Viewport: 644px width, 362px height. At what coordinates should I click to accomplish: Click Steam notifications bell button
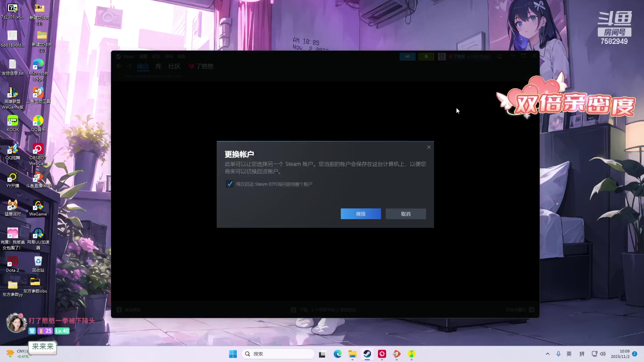(426, 57)
